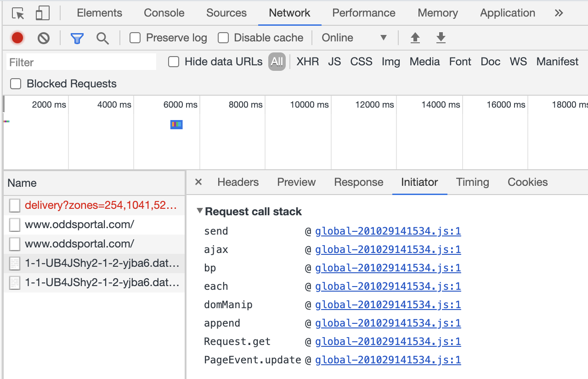The width and height of the screenshot is (588, 379).
Task: Click document icon of second 1-1-UB4JShy2 request
Action: click(x=15, y=283)
